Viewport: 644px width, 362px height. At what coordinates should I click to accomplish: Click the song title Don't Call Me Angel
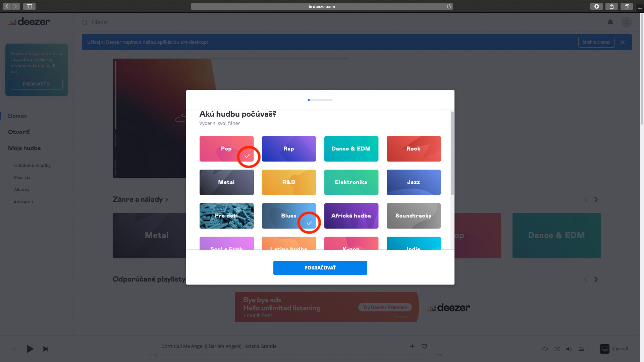[x=201, y=346]
